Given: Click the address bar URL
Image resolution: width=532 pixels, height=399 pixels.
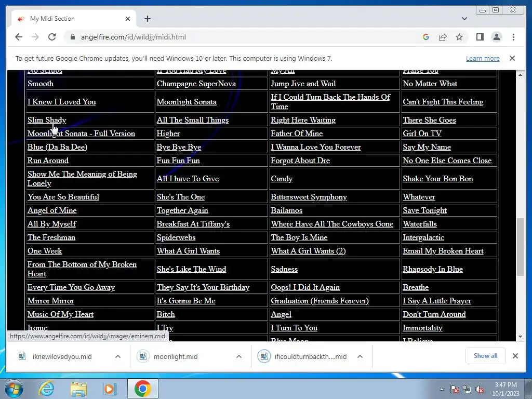Looking at the screenshot, I should click(x=134, y=37).
